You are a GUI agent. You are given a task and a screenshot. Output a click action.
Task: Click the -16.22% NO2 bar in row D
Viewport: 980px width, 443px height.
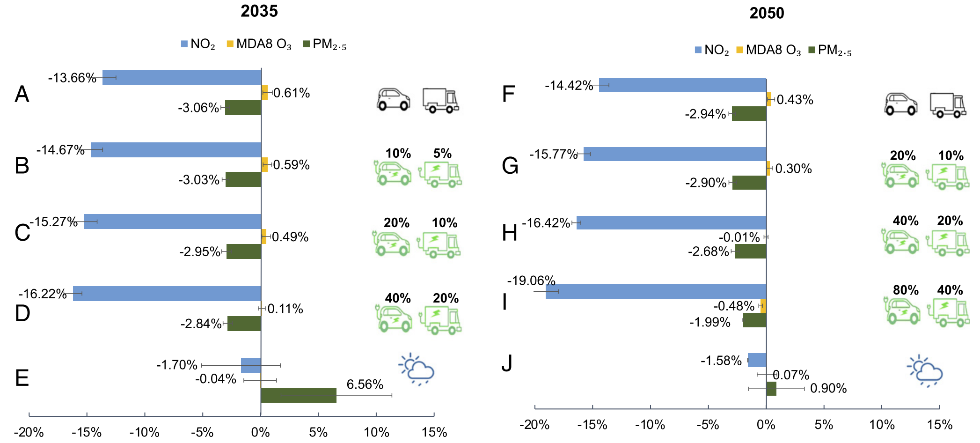(x=167, y=294)
